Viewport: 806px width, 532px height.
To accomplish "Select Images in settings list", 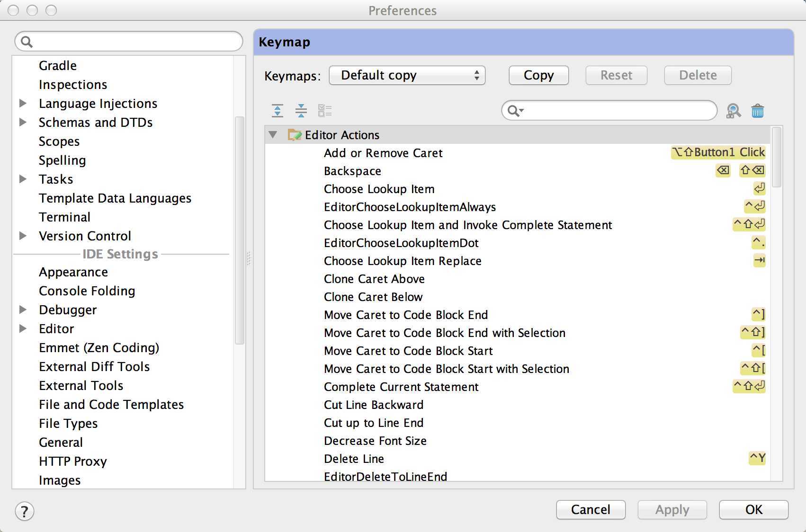I will click(x=60, y=480).
